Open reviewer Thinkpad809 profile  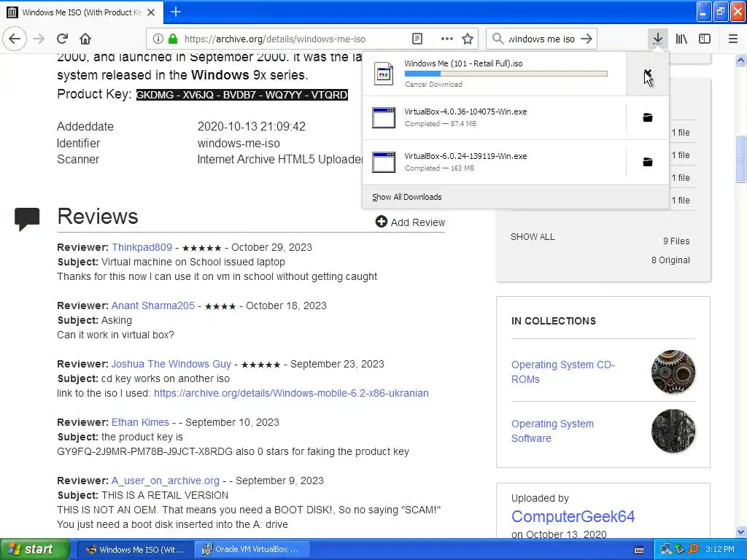pos(142,247)
